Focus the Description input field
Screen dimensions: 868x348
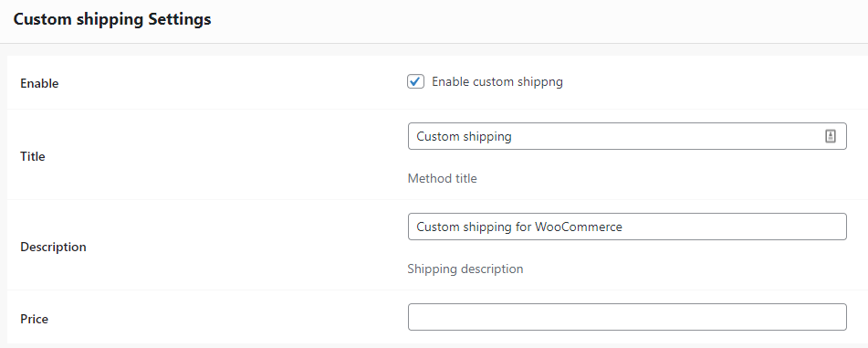pyautogui.click(x=627, y=227)
